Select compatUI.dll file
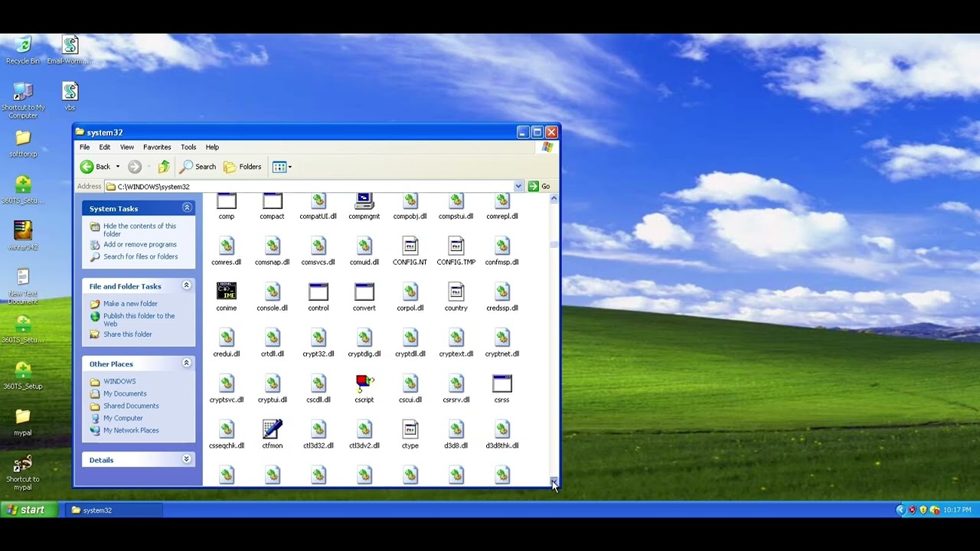This screenshot has width=980, height=551. (318, 207)
